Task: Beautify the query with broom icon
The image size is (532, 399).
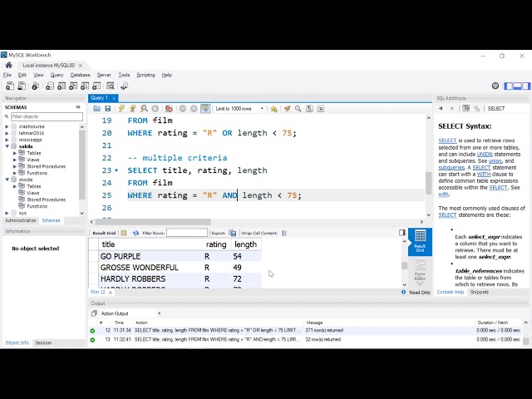Action: (287, 109)
